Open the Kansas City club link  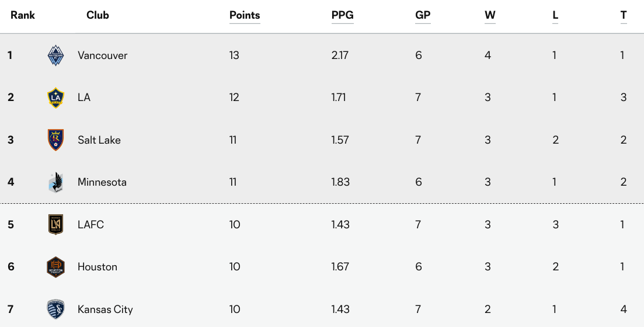tap(105, 309)
